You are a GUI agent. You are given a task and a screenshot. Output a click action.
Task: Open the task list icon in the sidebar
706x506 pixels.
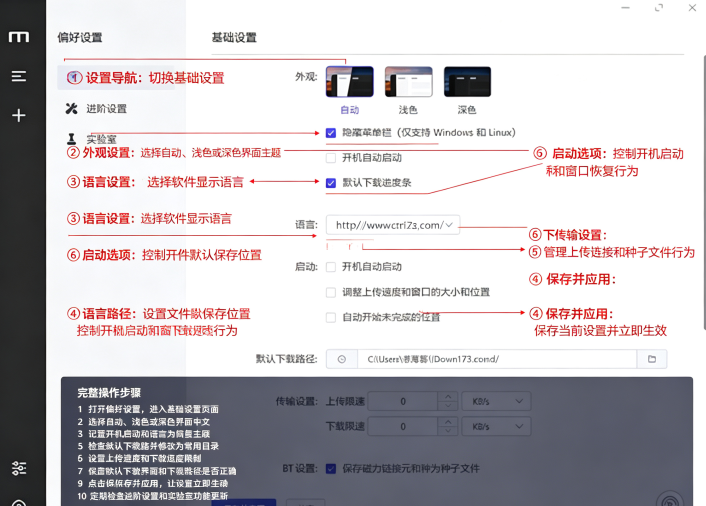(x=18, y=76)
